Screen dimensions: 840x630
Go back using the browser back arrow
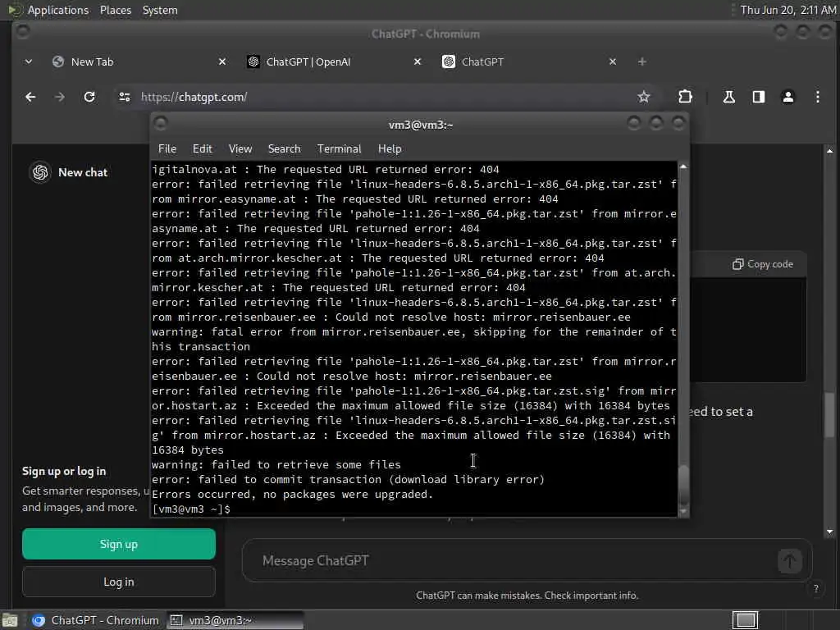pos(30,97)
